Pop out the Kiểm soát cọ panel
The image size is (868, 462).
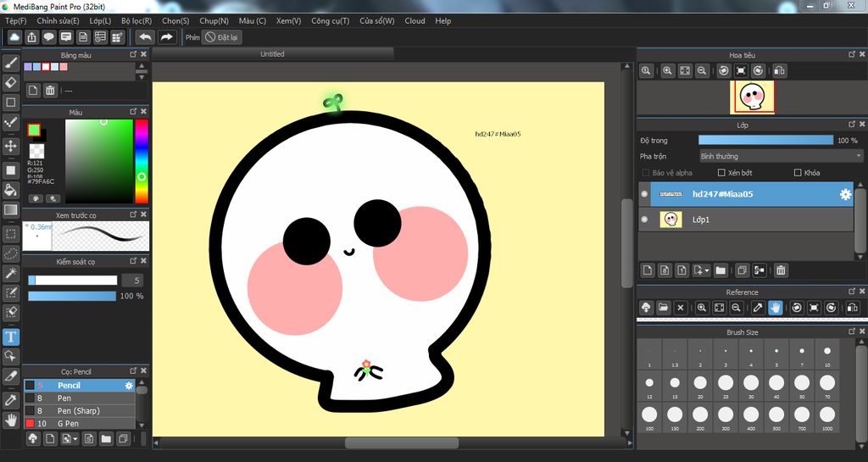[x=133, y=260]
